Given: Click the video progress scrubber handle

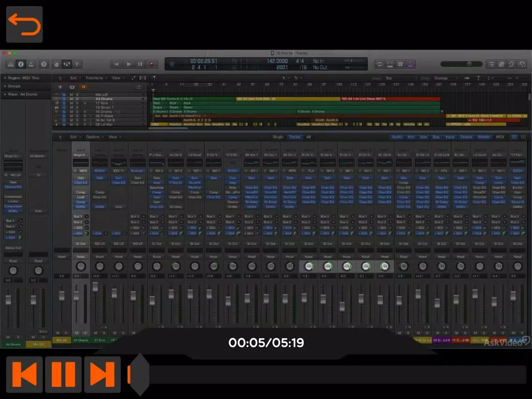Looking at the screenshot, I should coord(139,375).
